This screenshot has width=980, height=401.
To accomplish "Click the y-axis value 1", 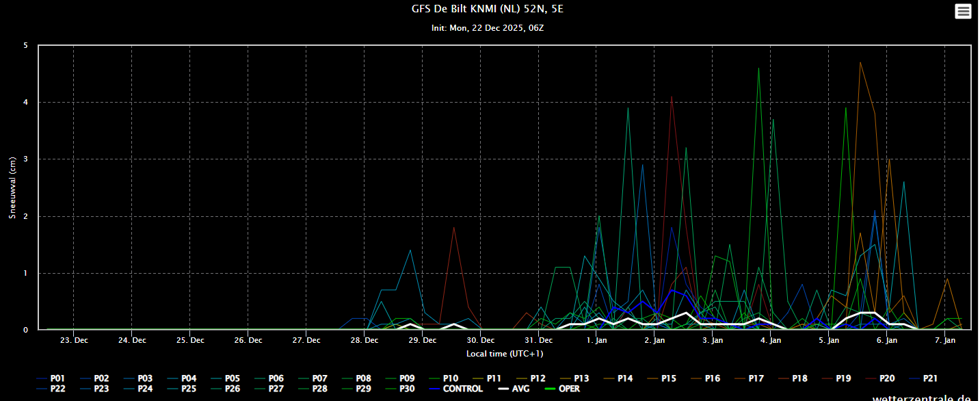I will click(x=25, y=273).
